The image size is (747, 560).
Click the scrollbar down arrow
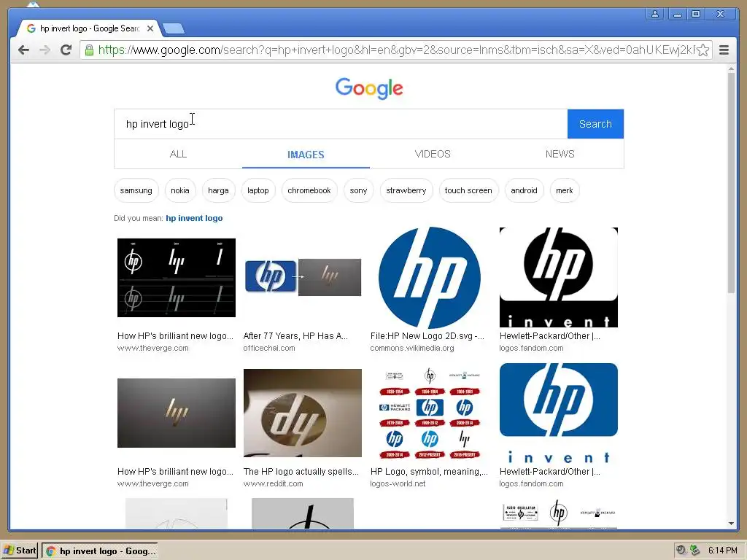731,524
